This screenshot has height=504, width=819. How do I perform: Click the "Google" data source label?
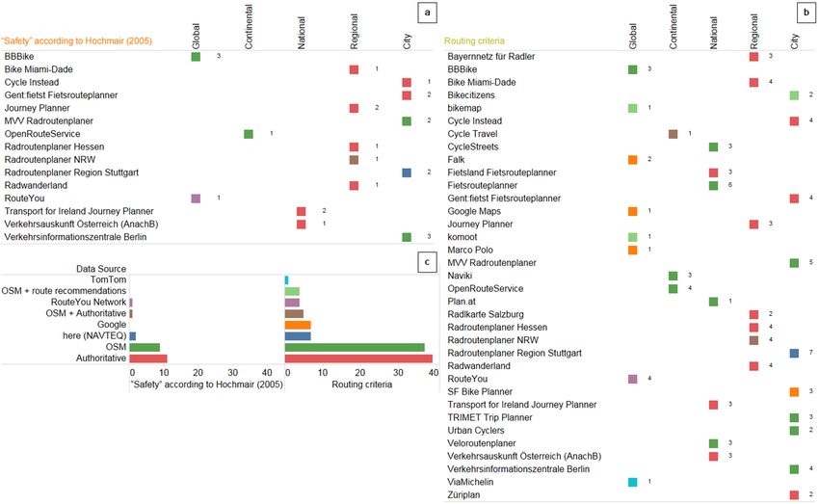point(112,325)
